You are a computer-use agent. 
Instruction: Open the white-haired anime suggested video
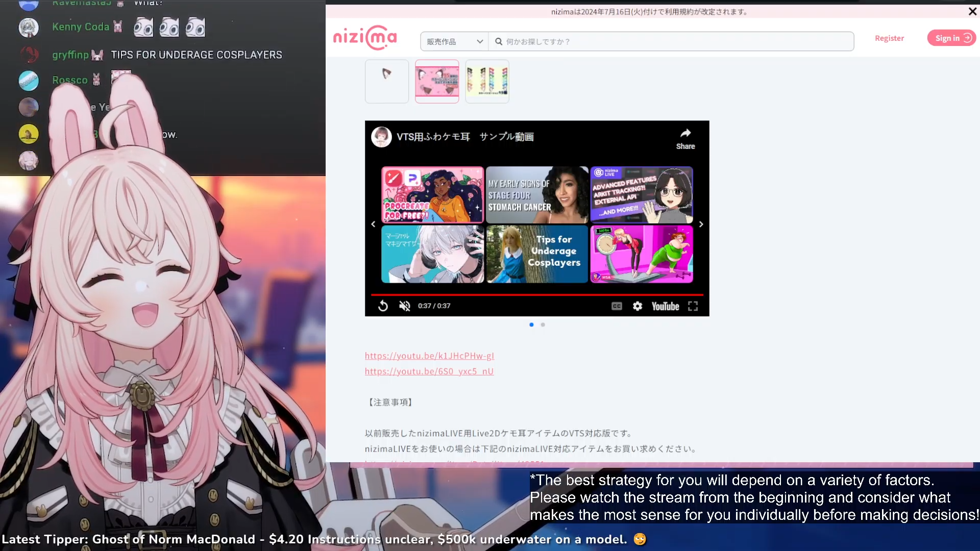pos(432,254)
